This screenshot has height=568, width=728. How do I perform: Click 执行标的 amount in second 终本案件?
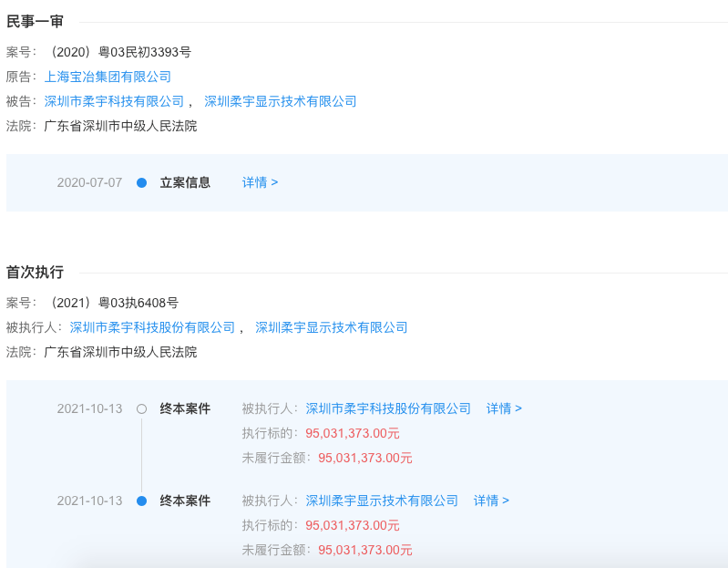pyautogui.click(x=353, y=525)
